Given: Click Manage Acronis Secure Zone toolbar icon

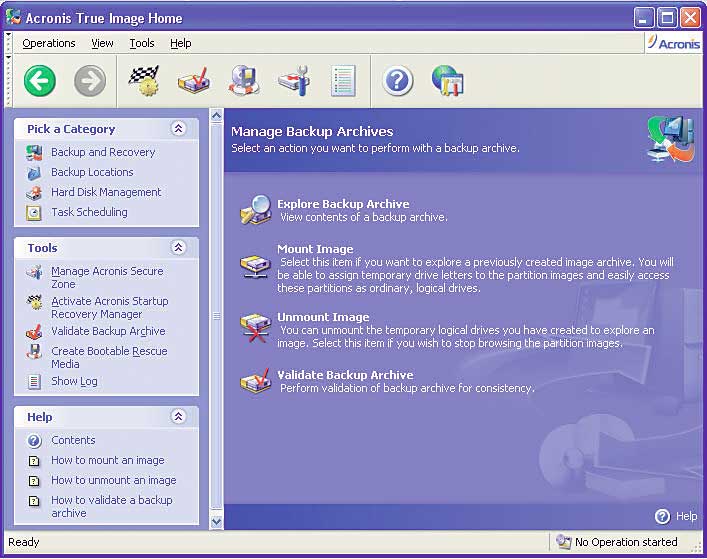Looking at the screenshot, I should [x=294, y=81].
